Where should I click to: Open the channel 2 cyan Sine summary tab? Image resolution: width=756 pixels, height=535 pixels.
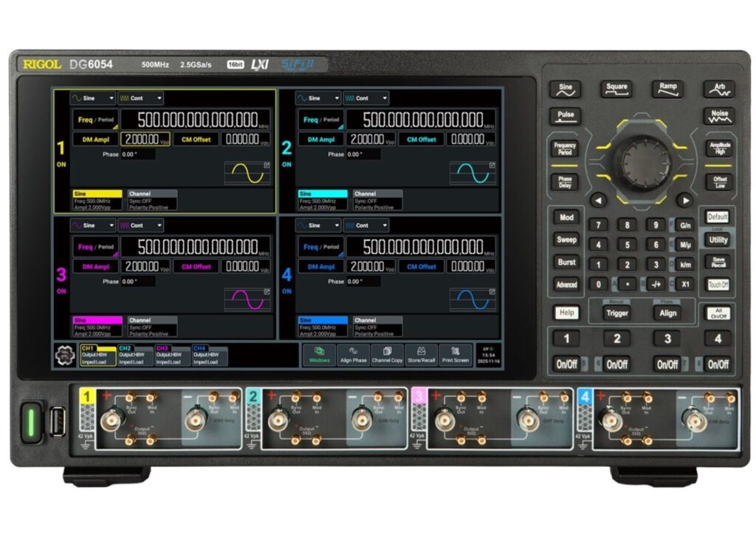point(323,200)
